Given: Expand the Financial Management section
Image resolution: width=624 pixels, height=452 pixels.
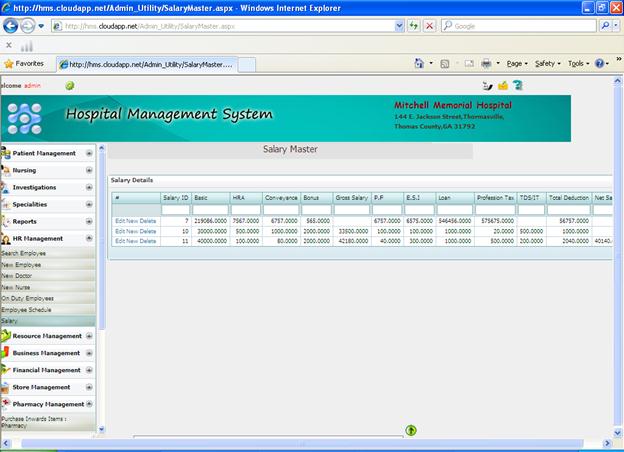Looking at the screenshot, I should click(x=90, y=370).
